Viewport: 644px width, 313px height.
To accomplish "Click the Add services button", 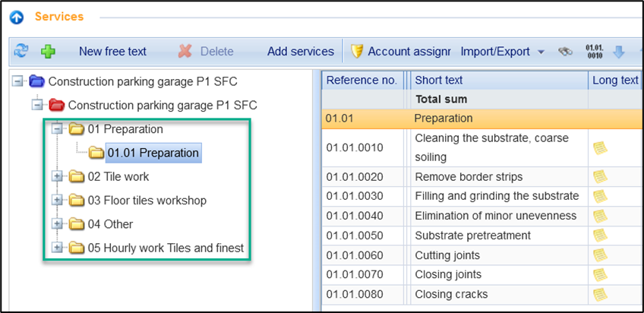I will coord(300,52).
